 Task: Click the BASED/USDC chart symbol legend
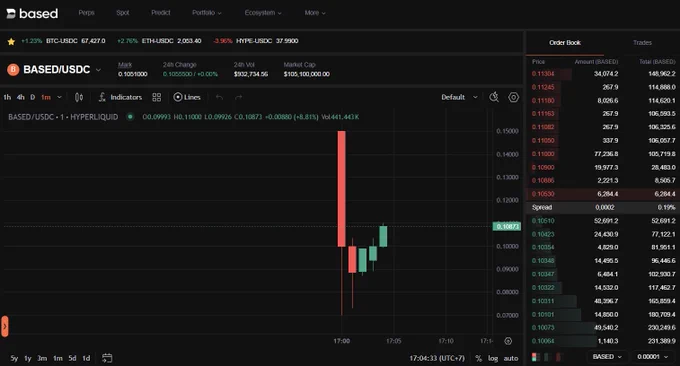point(63,117)
